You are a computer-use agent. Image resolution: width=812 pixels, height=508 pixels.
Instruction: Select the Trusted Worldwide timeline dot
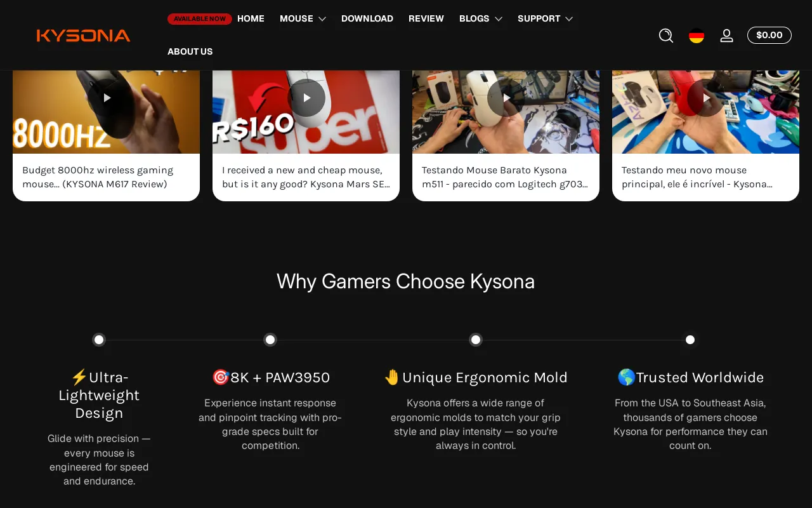[690, 340]
